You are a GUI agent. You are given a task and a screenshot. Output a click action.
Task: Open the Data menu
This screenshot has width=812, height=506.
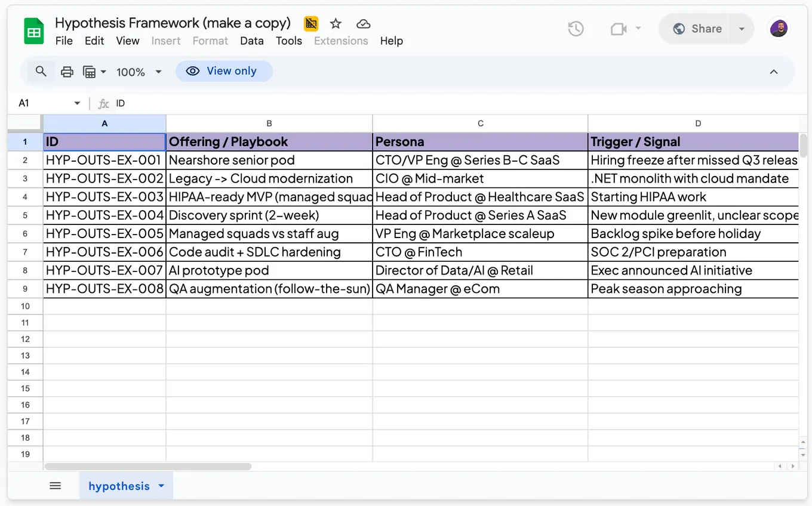pyautogui.click(x=252, y=41)
